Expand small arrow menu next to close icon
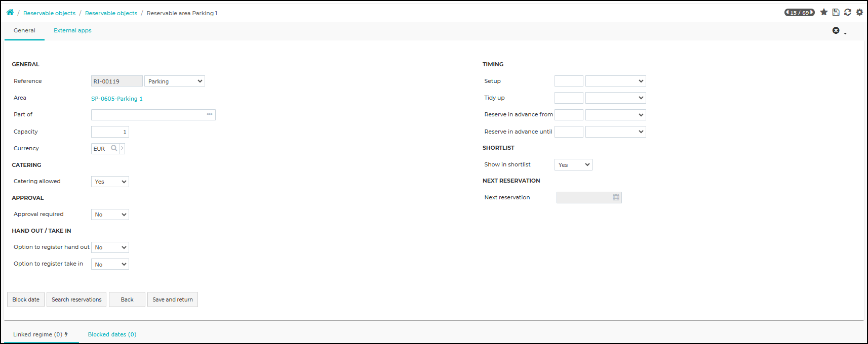 [x=845, y=33]
